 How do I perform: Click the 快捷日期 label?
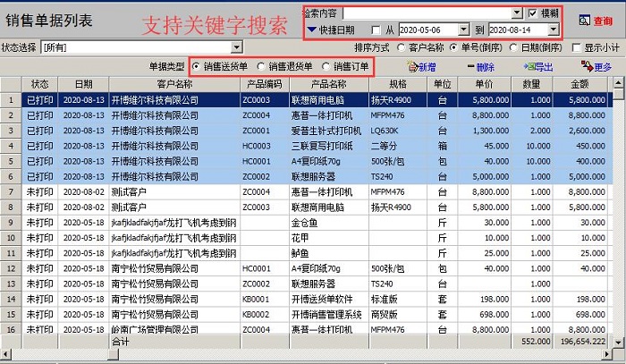tap(336, 30)
